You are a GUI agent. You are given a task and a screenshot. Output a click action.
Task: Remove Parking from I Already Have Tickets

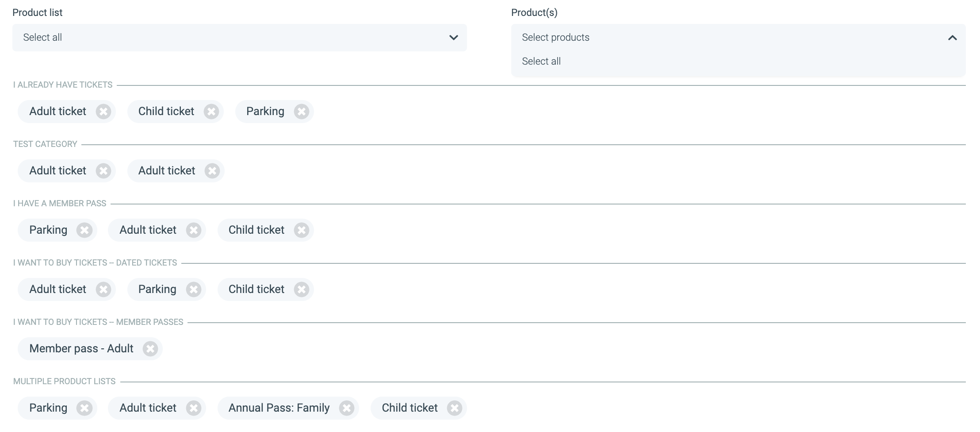(x=302, y=112)
